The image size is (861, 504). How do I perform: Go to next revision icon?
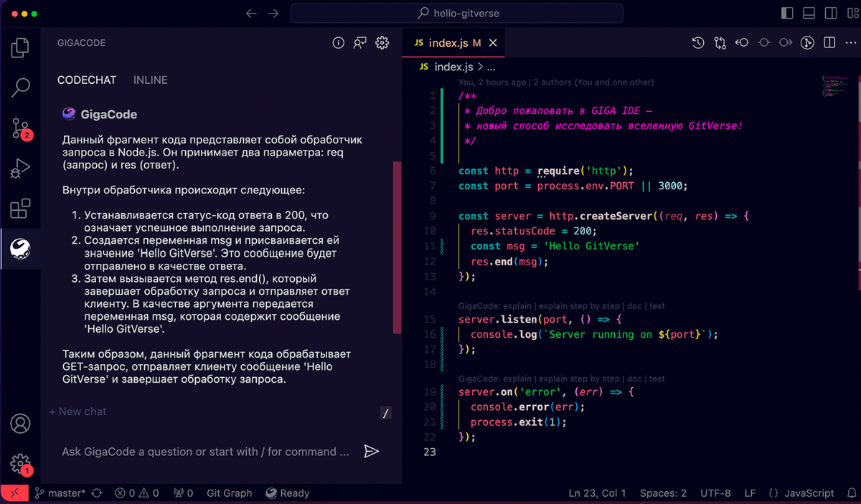786,43
